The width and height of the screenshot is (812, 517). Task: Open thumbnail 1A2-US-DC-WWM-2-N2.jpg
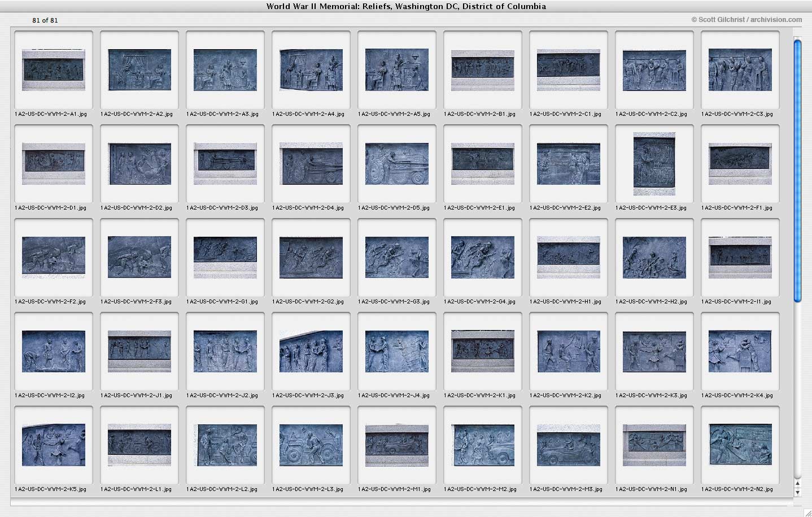pos(740,445)
